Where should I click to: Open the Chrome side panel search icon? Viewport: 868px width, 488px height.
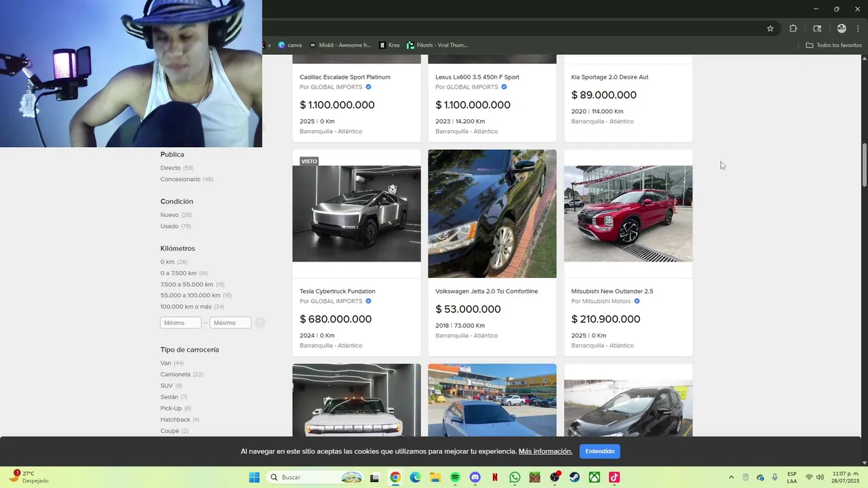pyautogui.click(x=817, y=28)
